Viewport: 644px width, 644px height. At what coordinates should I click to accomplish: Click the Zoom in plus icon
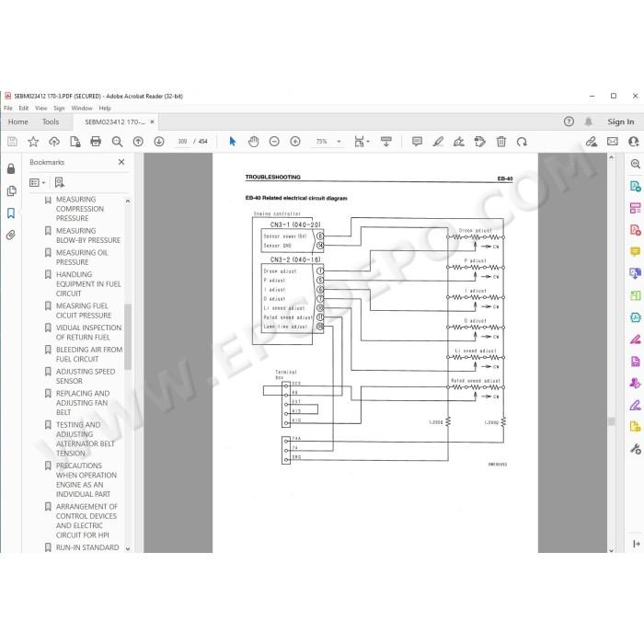[295, 142]
